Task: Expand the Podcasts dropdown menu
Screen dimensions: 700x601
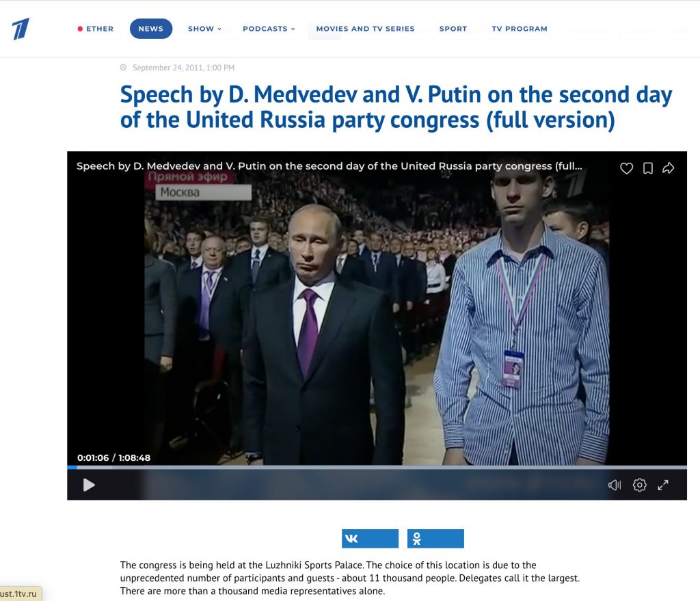Action: (269, 29)
